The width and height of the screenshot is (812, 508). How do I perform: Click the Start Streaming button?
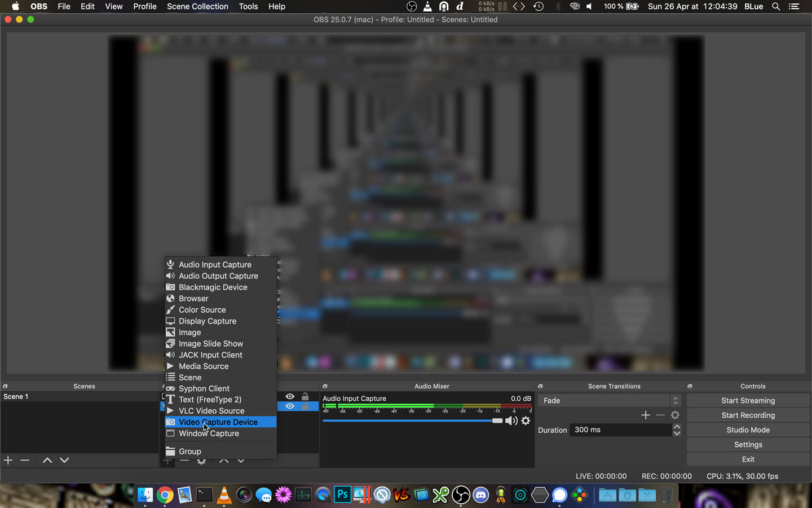[x=748, y=400]
